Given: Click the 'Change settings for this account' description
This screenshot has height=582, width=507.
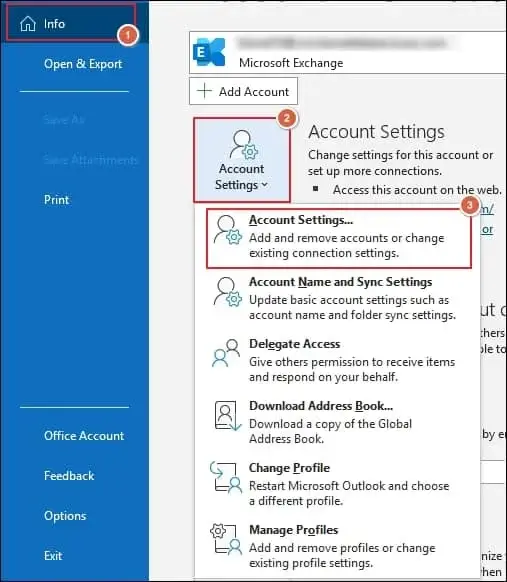Looking at the screenshot, I should tap(400, 163).
